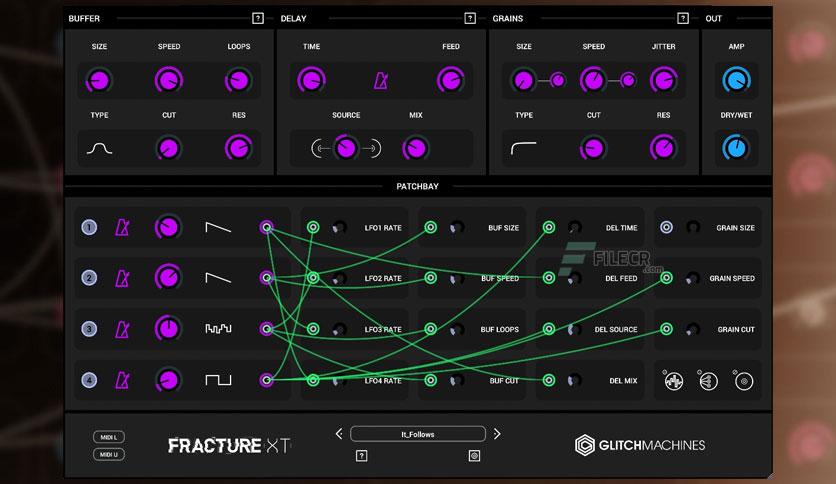This screenshot has width=836, height=484.
Task: Click LFO 3 output jack
Action: [x=267, y=329]
